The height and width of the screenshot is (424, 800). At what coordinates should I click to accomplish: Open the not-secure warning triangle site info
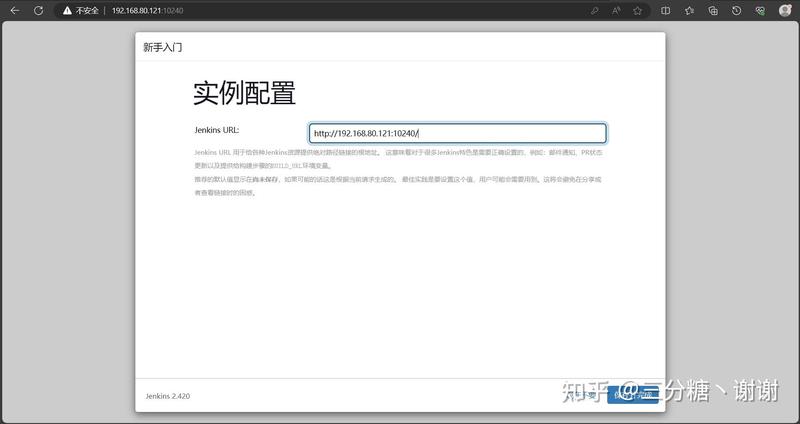pos(67,10)
